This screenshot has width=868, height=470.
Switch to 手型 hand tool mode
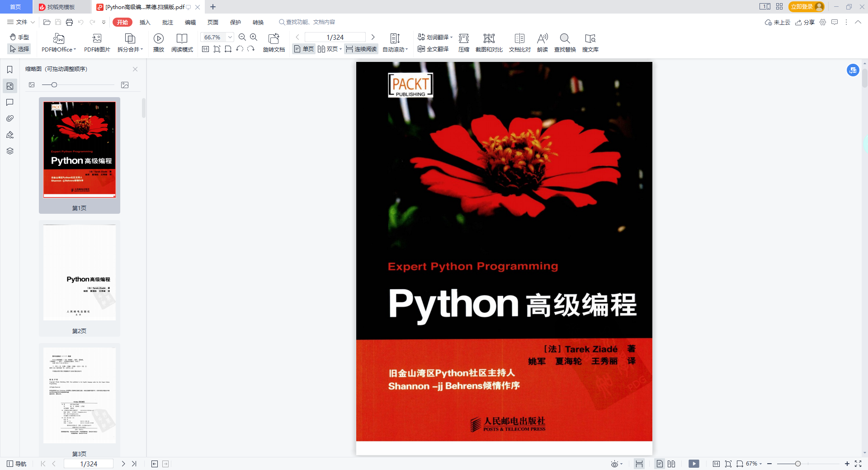tap(19, 37)
